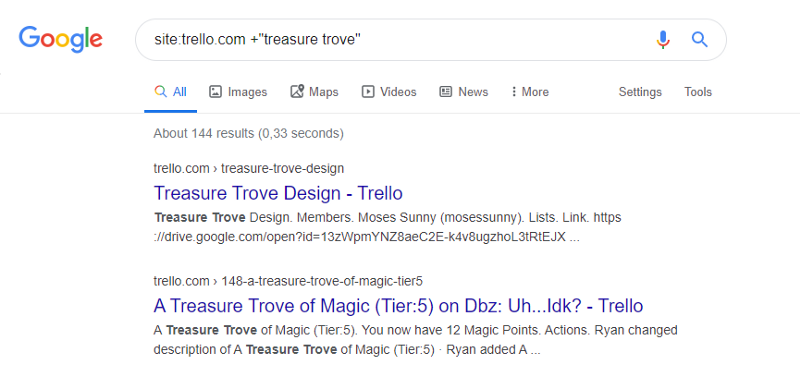Screen dimensions: 800x388
Task: Click the Videos tab play icon
Action: 368,92
